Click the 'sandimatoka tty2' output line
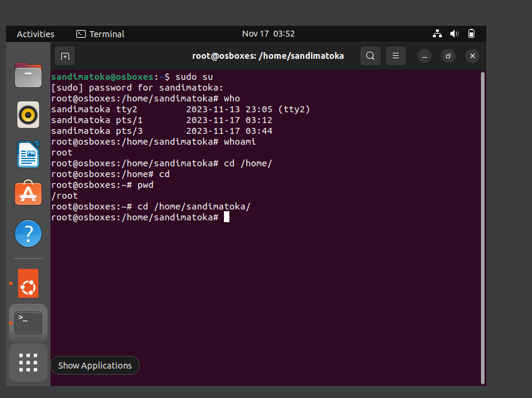 point(181,109)
